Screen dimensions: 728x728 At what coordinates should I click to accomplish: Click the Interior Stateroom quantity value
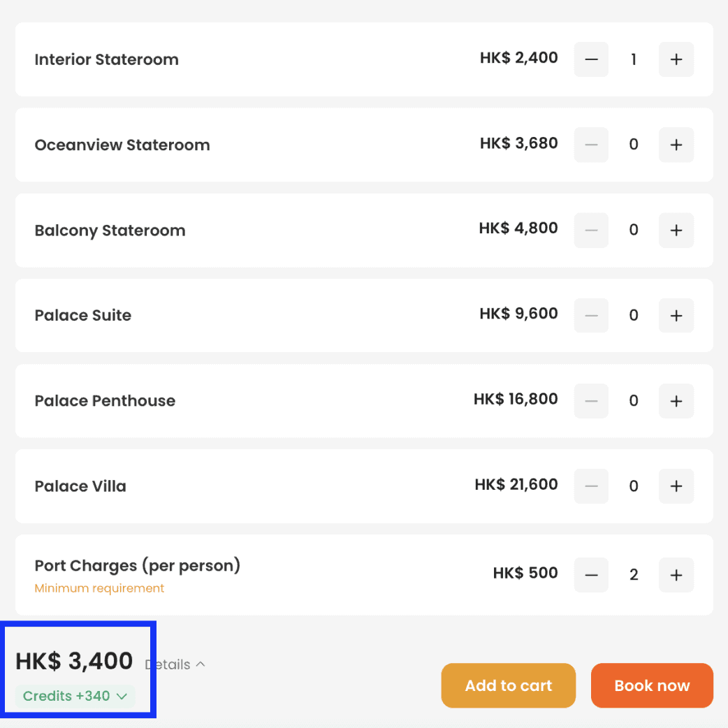[634, 59]
